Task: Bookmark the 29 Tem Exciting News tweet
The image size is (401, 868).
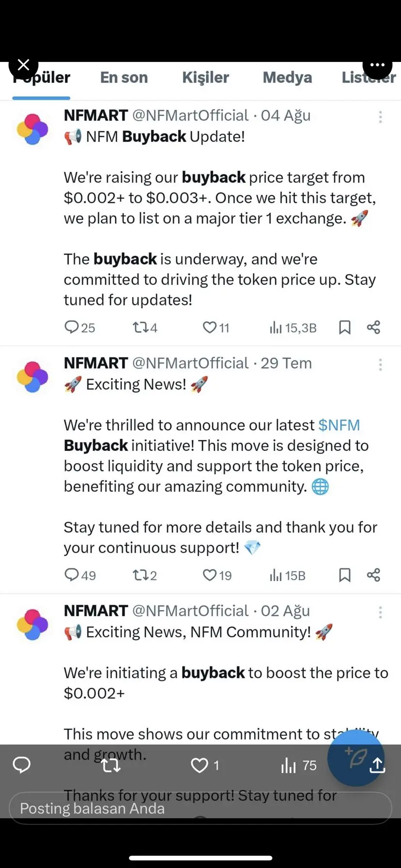Action: pyautogui.click(x=344, y=575)
